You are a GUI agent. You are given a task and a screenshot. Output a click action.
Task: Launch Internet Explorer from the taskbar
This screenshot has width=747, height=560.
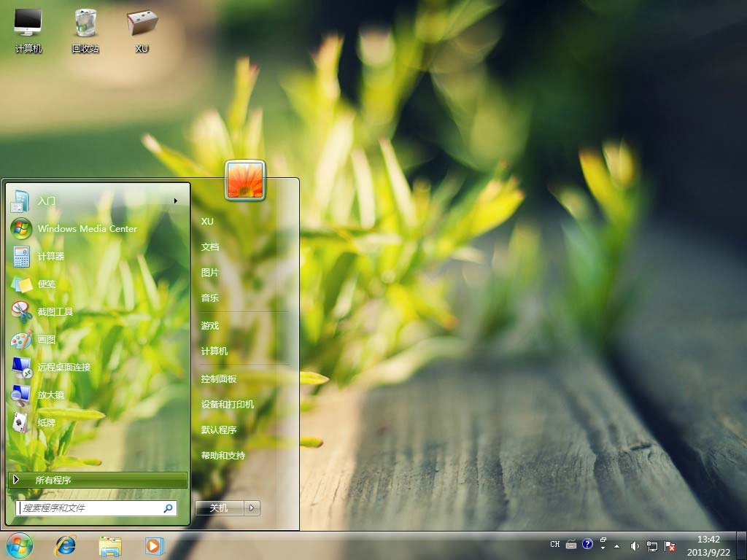pyautogui.click(x=66, y=545)
